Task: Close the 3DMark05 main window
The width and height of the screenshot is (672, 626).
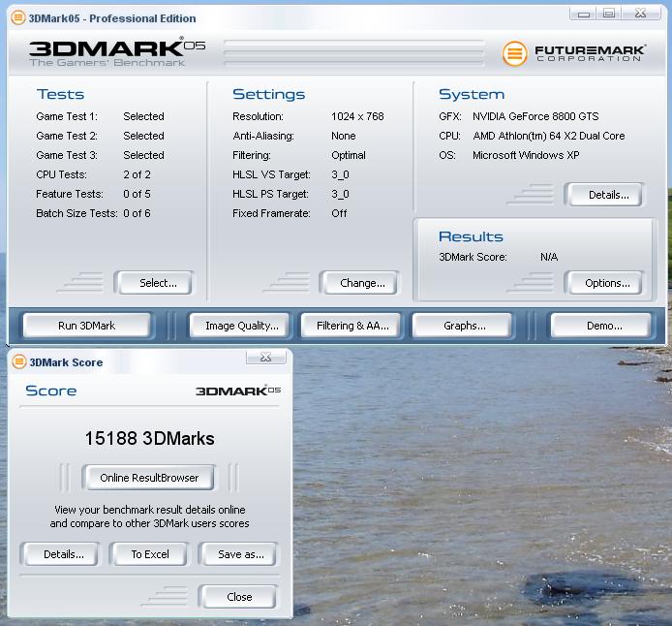Action: tap(641, 14)
